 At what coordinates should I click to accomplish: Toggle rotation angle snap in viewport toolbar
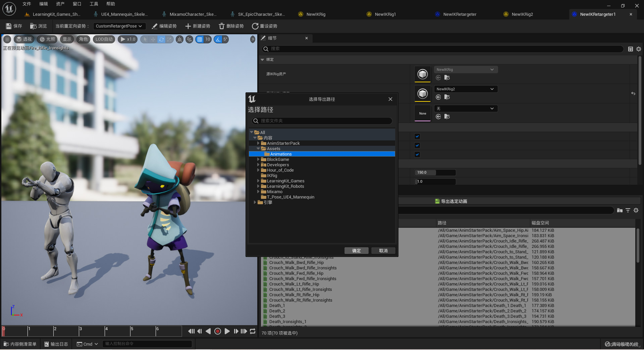pyautogui.click(x=218, y=39)
